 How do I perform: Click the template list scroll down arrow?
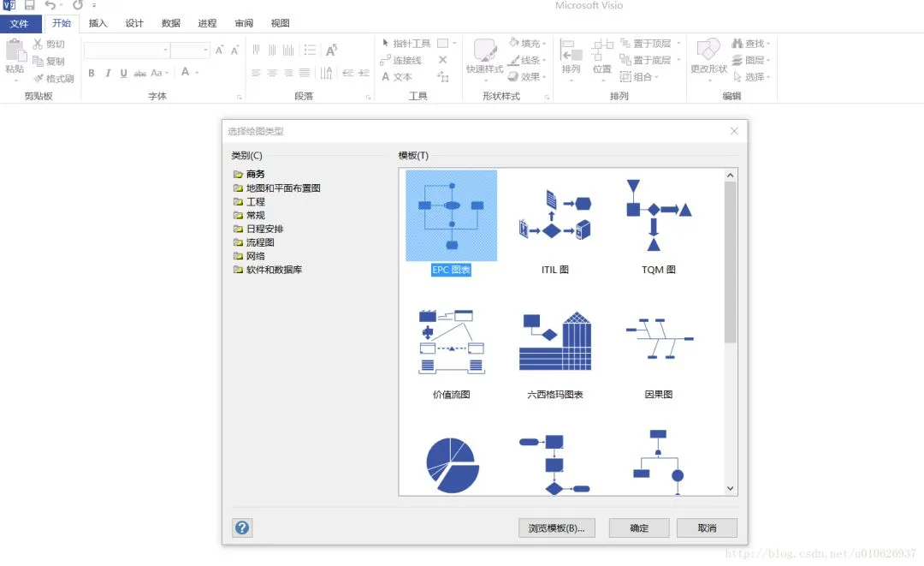coord(730,488)
